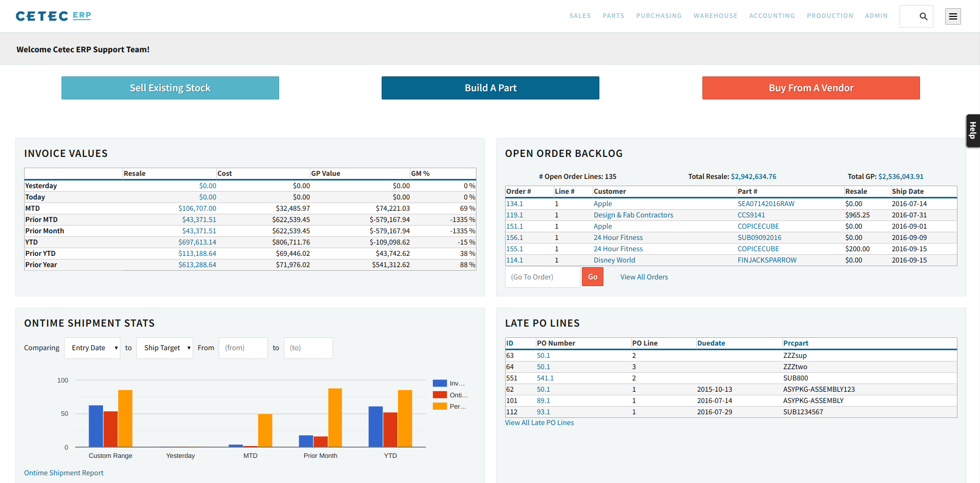Viewport: 980px width, 483px height.
Task: Open the Help side tab
Action: [x=973, y=131]
